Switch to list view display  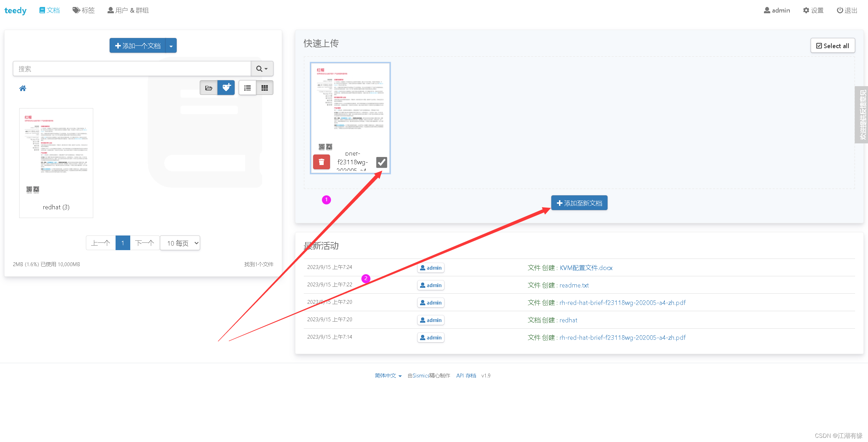248,88
